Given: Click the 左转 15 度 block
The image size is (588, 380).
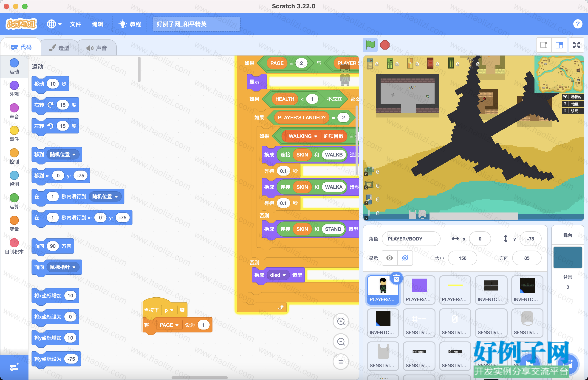Looking at the screenshot, I should tap(55, 126).
